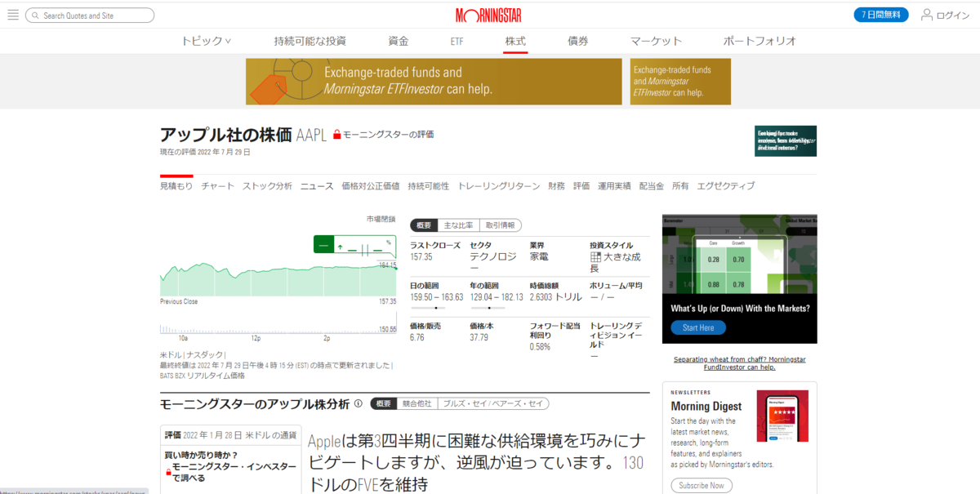Click the user login icon
The image size is (980, 494).
[927, 15]
